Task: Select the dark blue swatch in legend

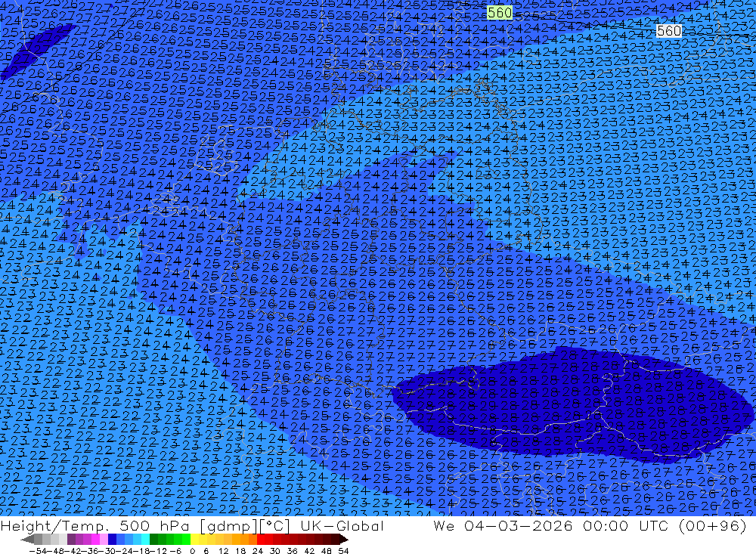Action: click(113, 539)
